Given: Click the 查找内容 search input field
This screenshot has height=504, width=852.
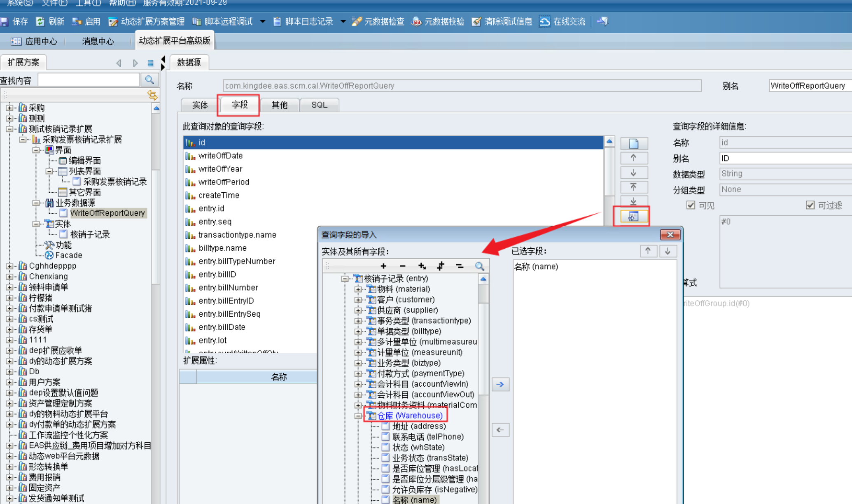Looking at the screenshot, I should [89, 80].
